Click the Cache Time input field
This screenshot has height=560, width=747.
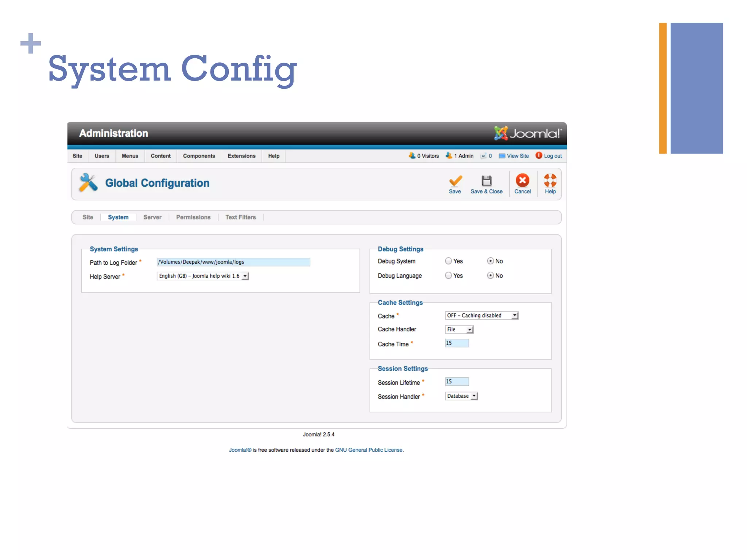[457, 343]
